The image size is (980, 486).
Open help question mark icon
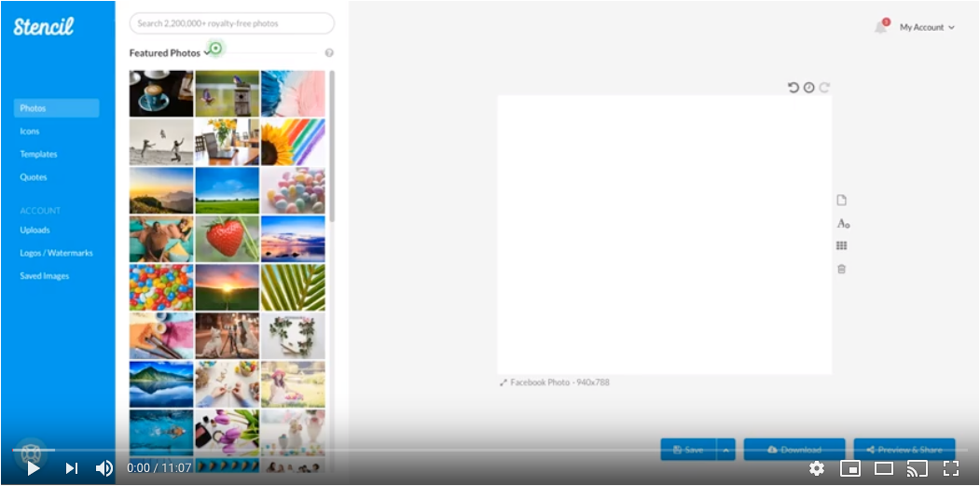(x=329, y=53)
